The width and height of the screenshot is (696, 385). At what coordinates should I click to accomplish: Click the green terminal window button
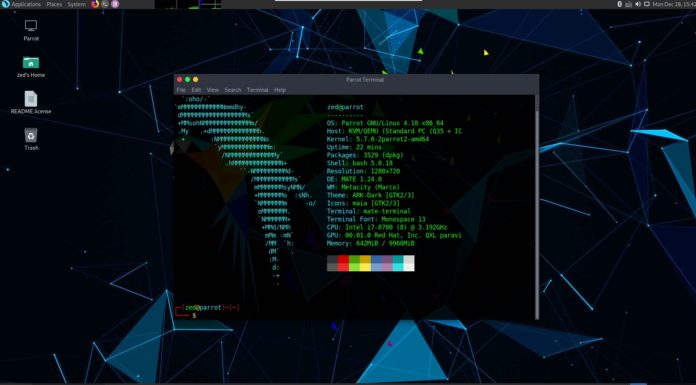187,79
